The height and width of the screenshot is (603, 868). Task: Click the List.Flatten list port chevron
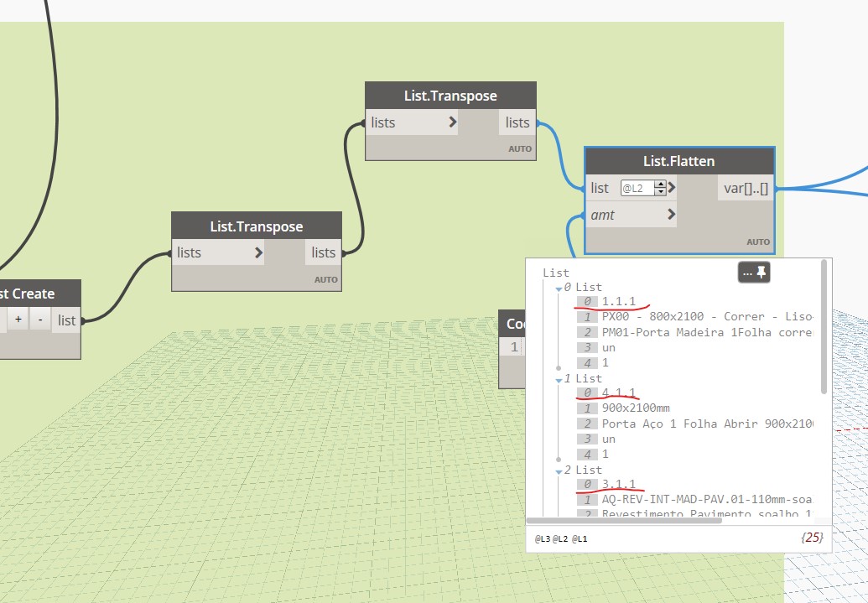pos(672,188)
